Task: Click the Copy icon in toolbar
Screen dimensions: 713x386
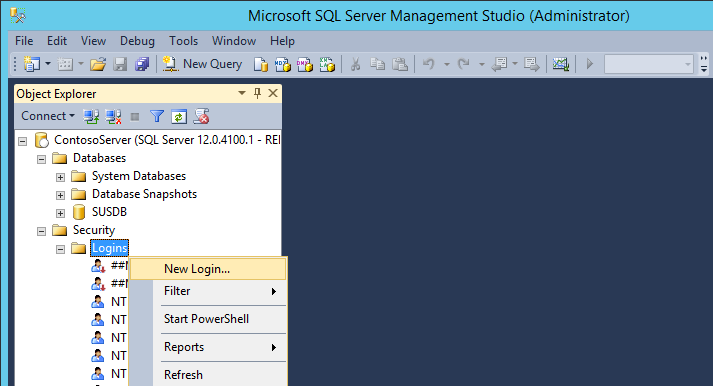Action: click(377, 64)
